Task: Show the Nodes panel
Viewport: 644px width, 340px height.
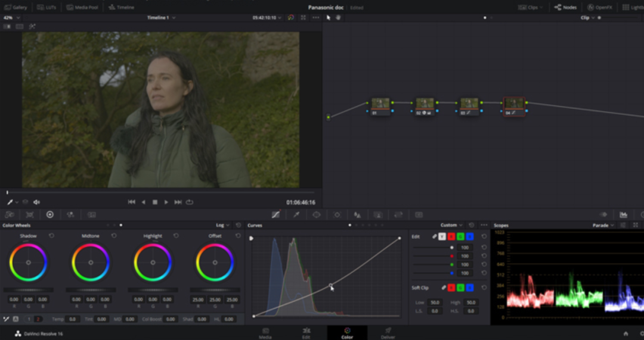Action: pyautogui.click(x=566, y=7)
